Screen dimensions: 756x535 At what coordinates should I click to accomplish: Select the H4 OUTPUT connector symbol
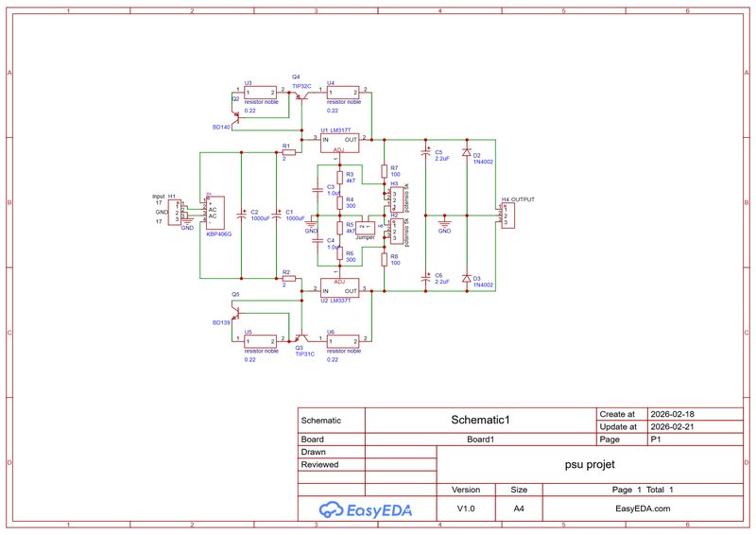(507, 216)
